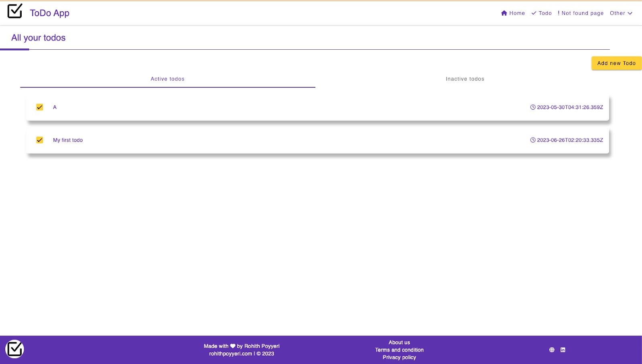
Task: Select the Active todos tab
Action: click(167, 79)
